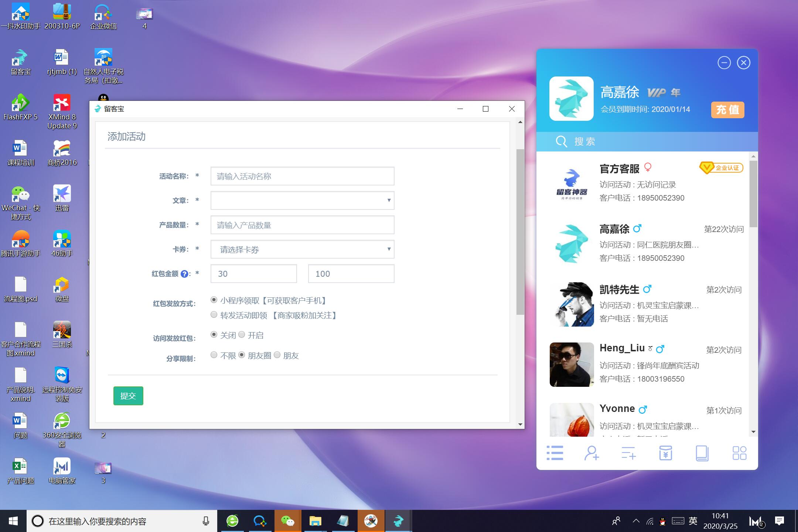Image resolution: width=798 pixels, height=532 pixels.
Task: Click the 英 input language indicator
Action: pos(693,521)
